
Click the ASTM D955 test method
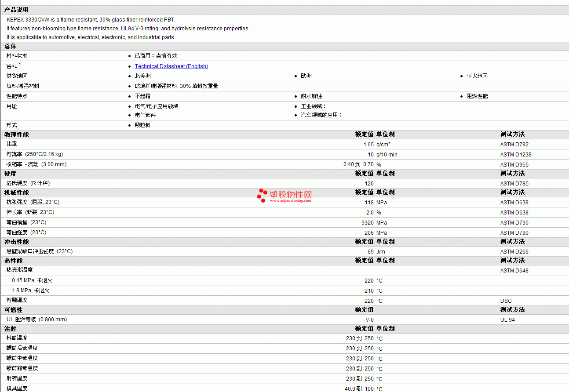click(x=514, y=165)
